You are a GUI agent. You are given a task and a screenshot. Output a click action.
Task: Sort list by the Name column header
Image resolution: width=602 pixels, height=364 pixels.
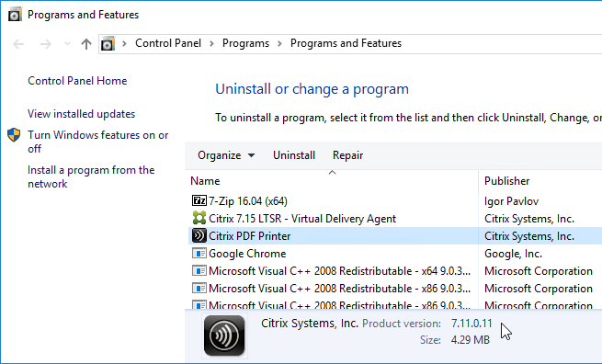(x=332, y=181)
